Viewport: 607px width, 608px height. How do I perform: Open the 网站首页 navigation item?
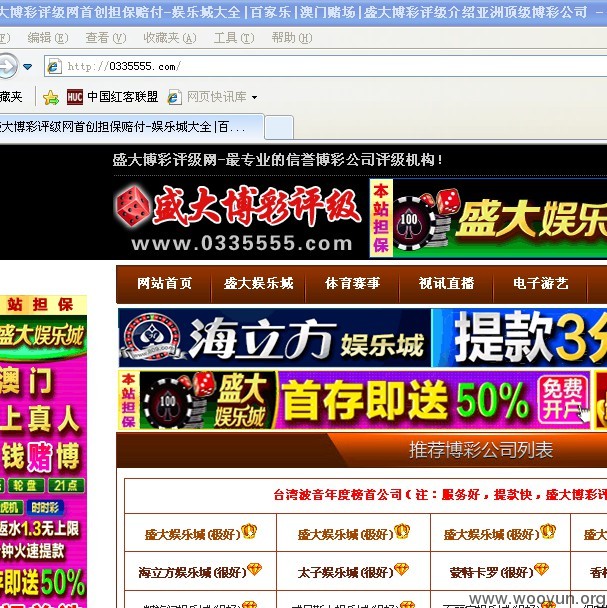pos(164,283)
